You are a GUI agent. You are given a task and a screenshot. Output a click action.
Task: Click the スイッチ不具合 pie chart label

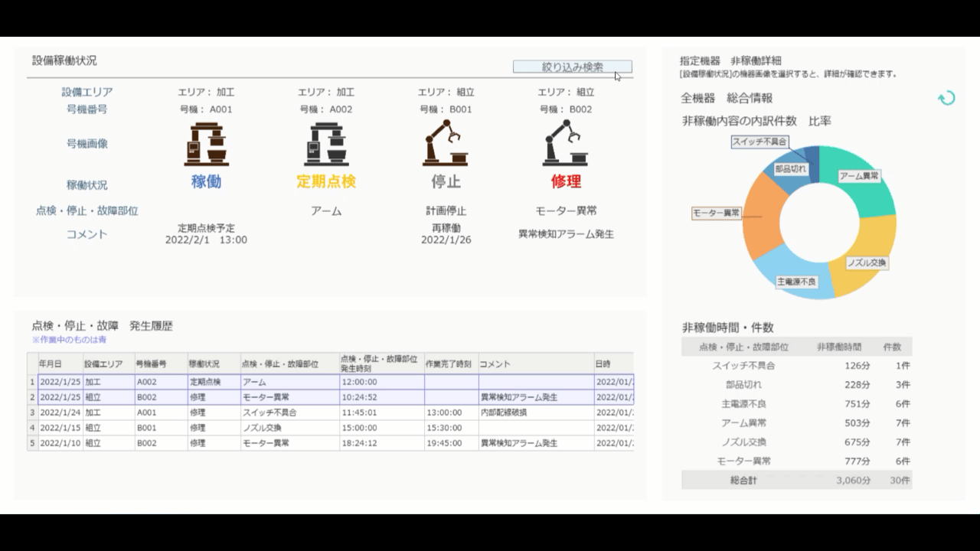(759, 142)
